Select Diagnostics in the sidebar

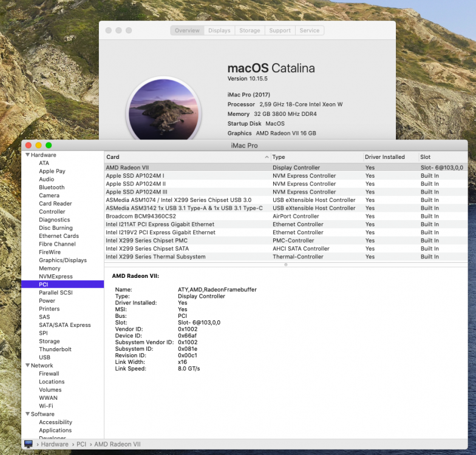pyautogui.click(x=55, y=220)
